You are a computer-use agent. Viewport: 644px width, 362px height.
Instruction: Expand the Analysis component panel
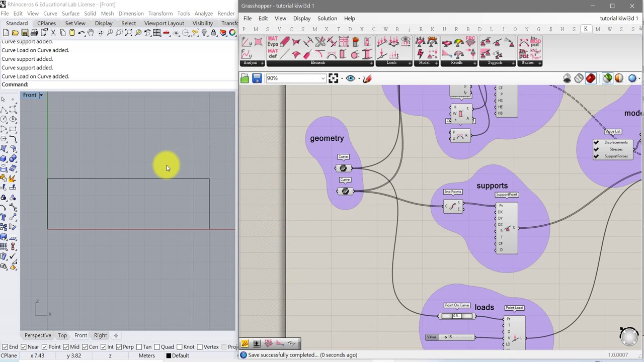coord(262,63)
